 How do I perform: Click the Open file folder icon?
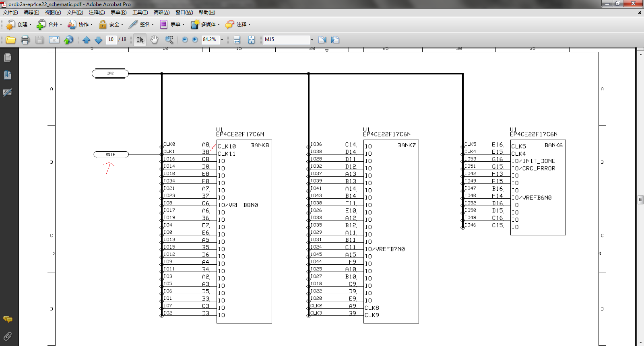click(x=10, y=40)
